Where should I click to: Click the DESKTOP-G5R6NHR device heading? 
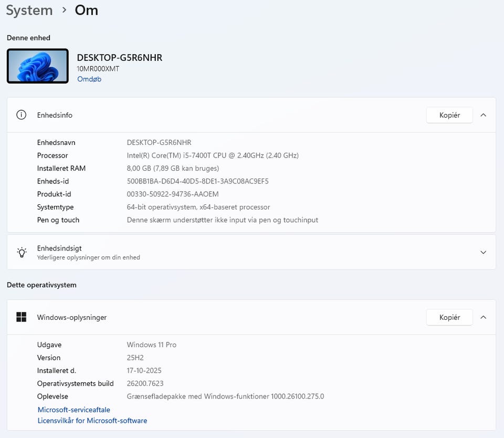coord(120,58)
